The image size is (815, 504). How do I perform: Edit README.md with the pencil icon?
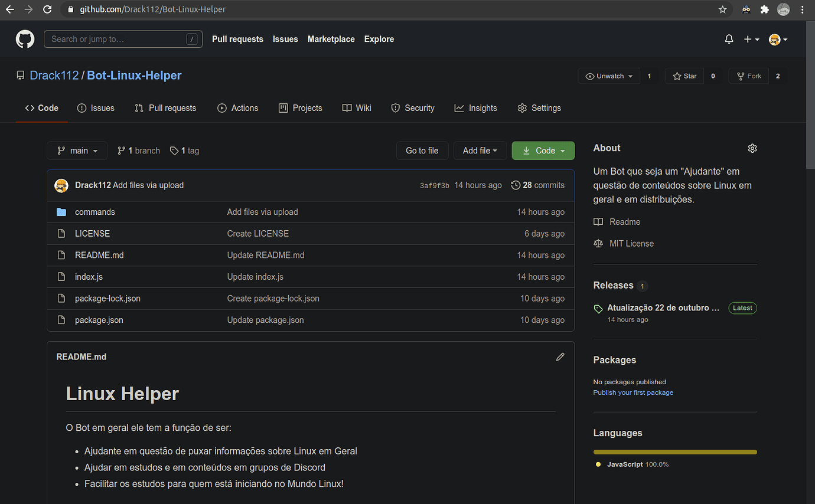tap(560, 356)
